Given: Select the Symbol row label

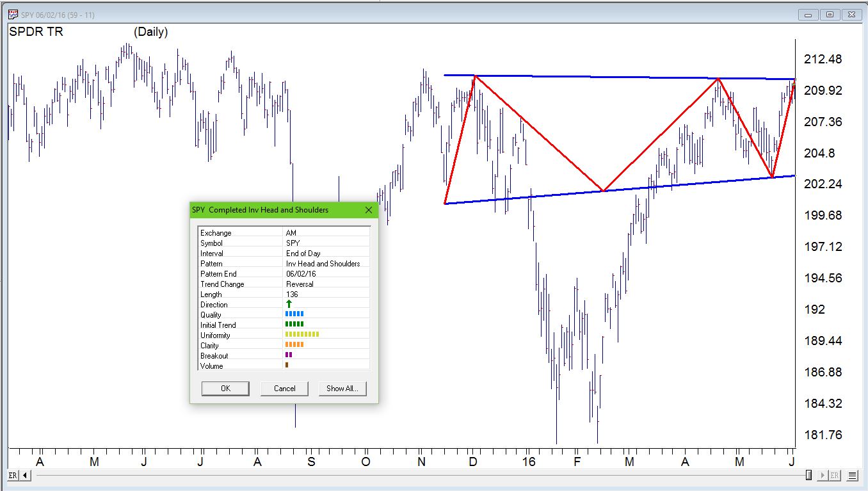Looking at the screenshot, I should pyautogui.click(x=211, y=243).
